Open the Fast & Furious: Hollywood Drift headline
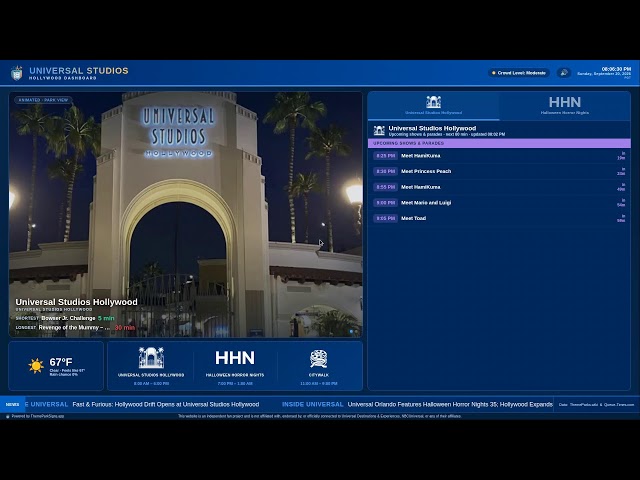This screenshot has height=480, width=640. click(166, 404)
